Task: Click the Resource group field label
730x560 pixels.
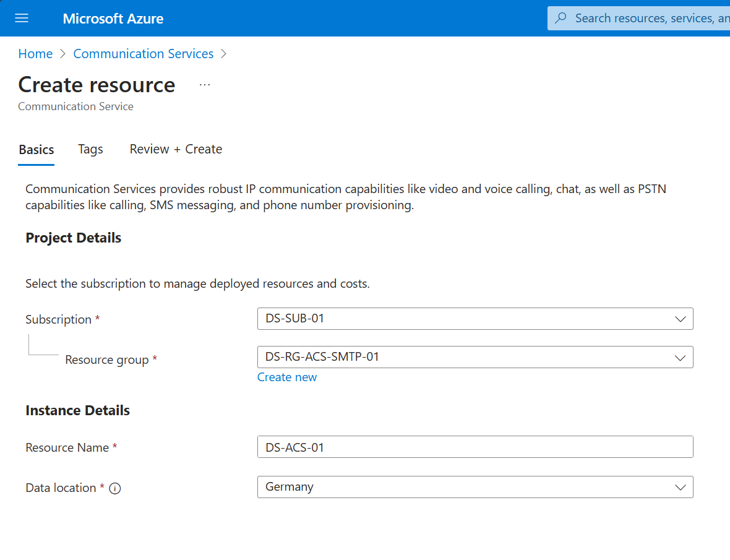Action: point(106,360)
